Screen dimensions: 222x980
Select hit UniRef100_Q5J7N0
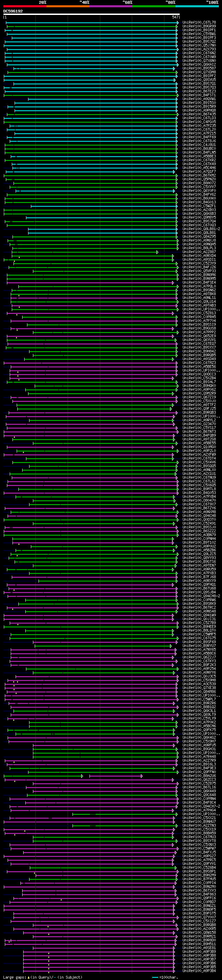click(199, 45)
